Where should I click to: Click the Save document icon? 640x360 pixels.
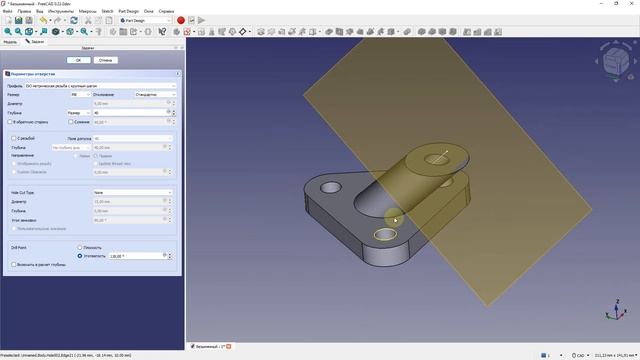(x=29, y=20)
